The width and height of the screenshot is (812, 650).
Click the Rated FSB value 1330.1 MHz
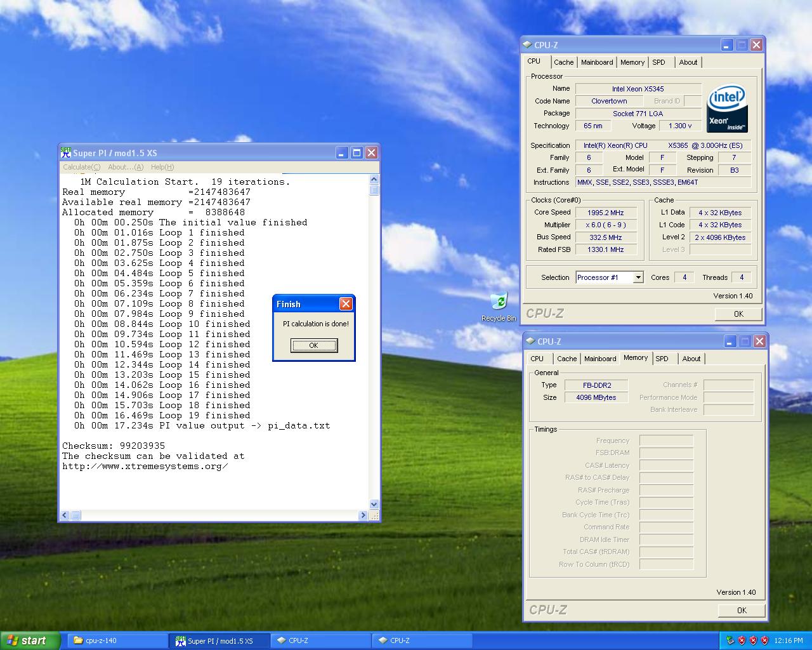click(x=605, y=249)
